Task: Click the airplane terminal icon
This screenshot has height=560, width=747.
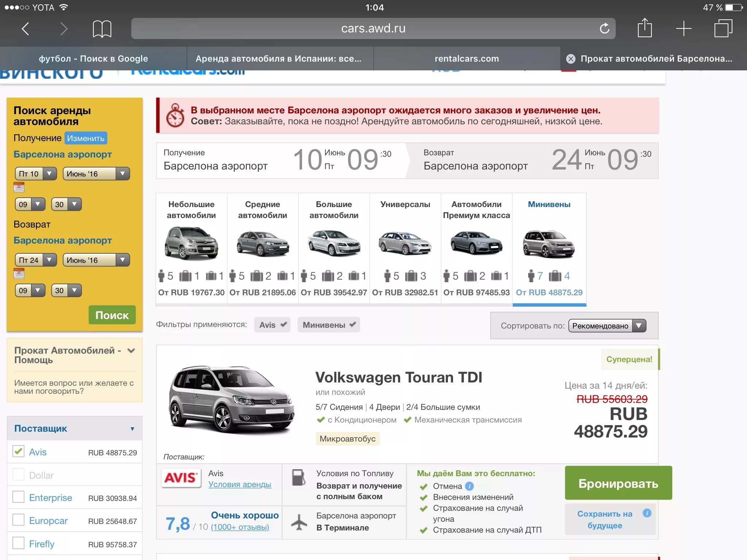Action: (x=299, y=522)
